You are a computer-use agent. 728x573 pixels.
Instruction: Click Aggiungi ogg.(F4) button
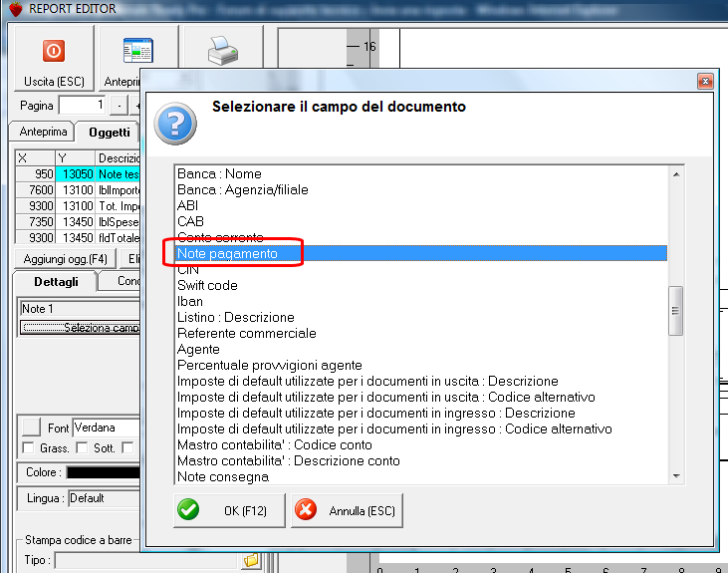pos(65,259)
